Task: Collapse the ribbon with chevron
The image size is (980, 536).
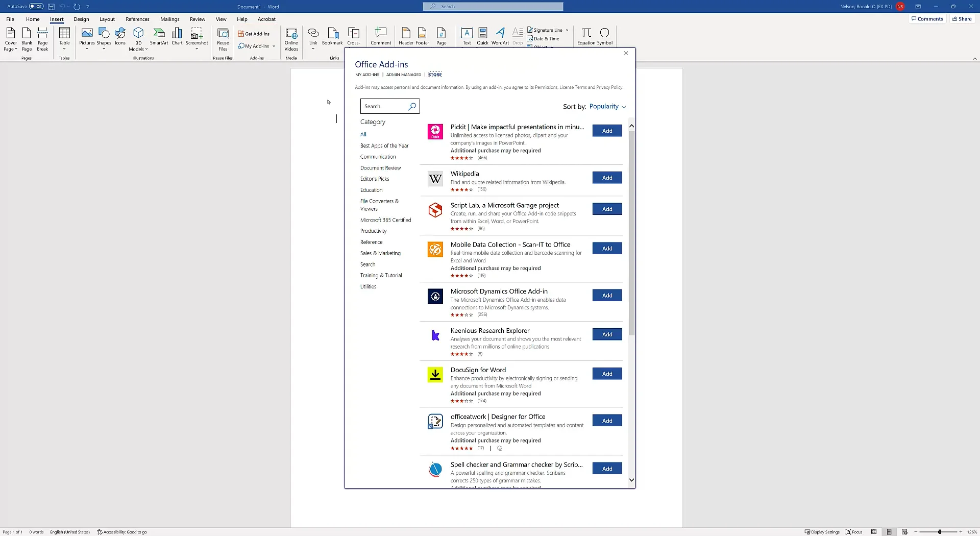Action: 974,59
